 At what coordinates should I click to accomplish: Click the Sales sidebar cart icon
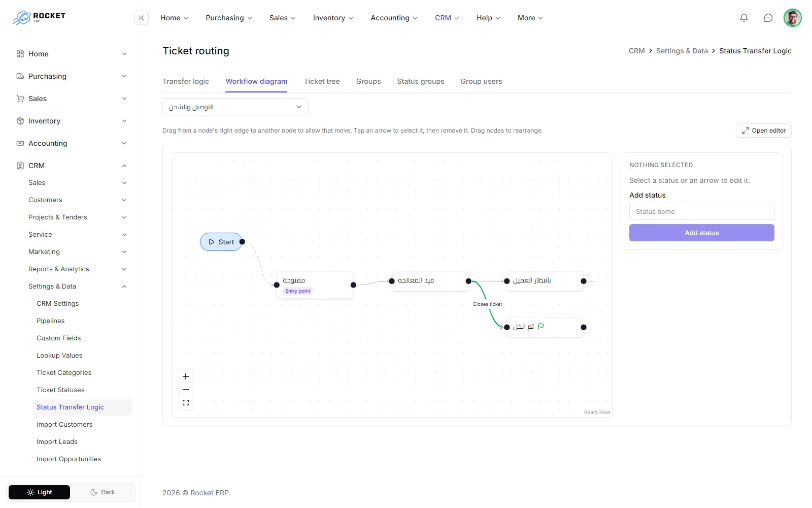click(20, 99)
